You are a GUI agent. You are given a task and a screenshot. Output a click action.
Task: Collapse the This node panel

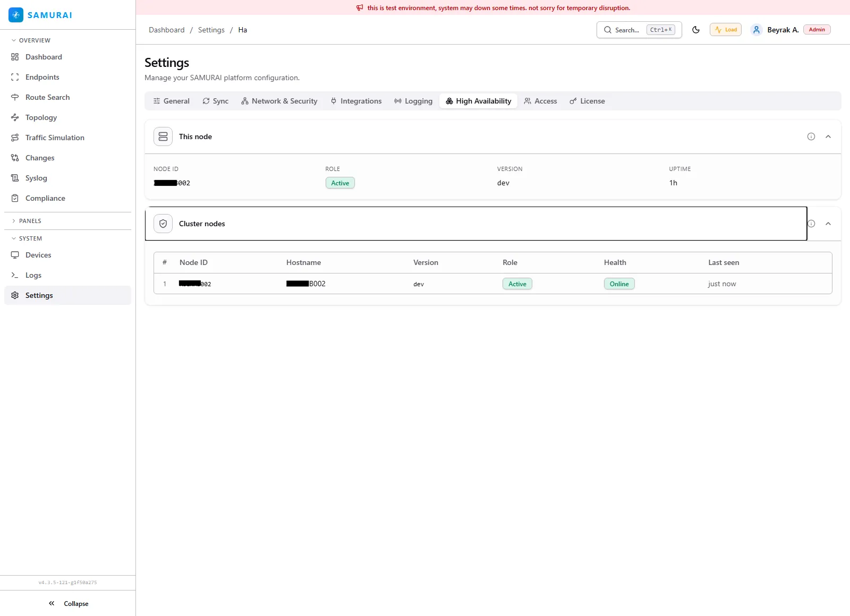828,136
